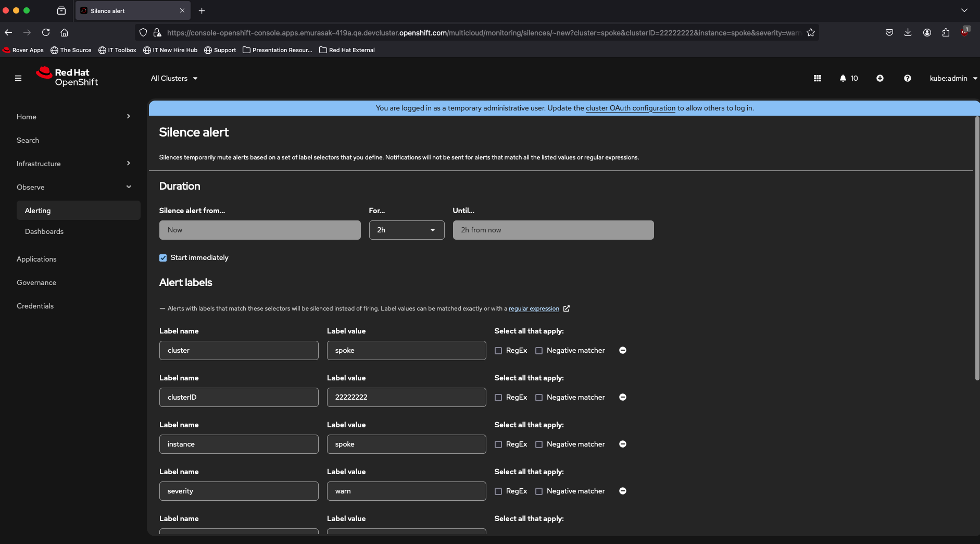Screen dimensions: 980x544
Task: Open the notifications bell icon
Action: [x=843, y=78]
